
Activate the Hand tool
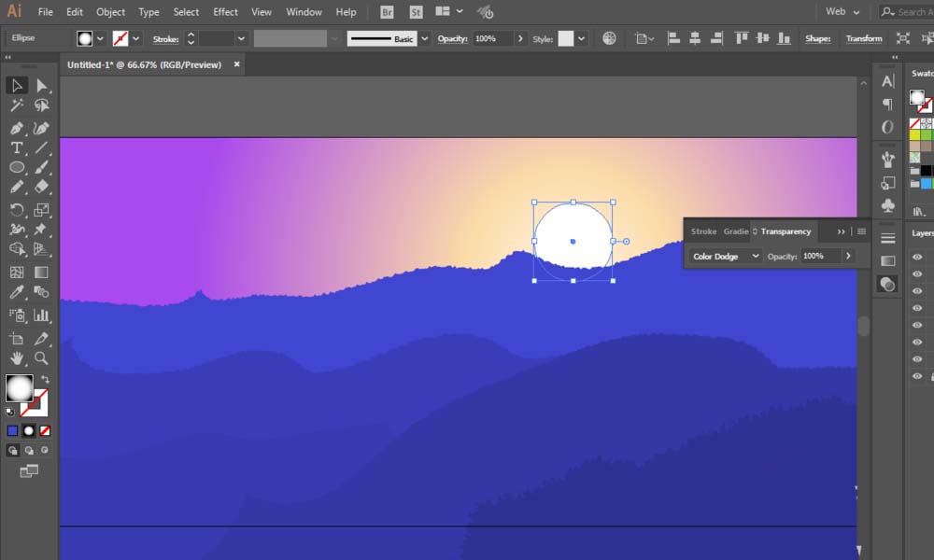click(17, 358)
